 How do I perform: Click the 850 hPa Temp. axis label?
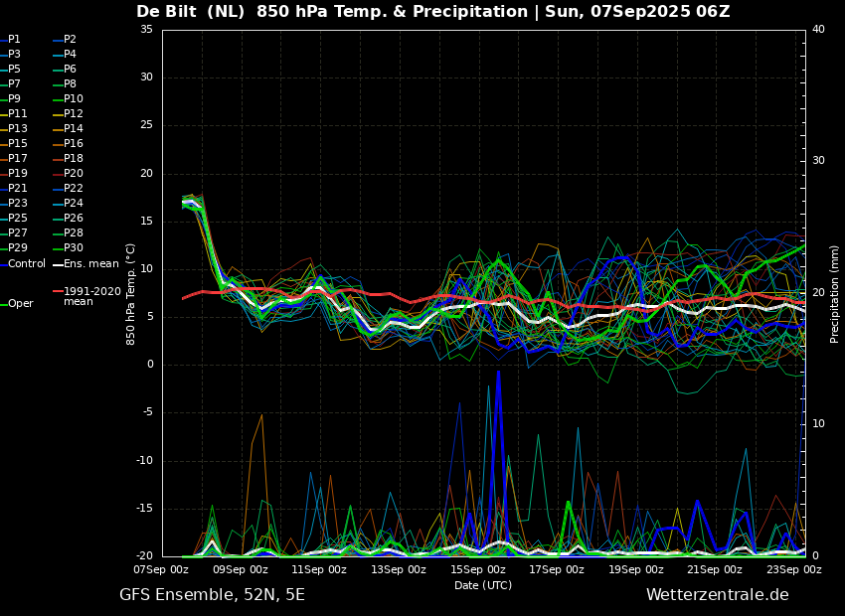tap(131, 294)
